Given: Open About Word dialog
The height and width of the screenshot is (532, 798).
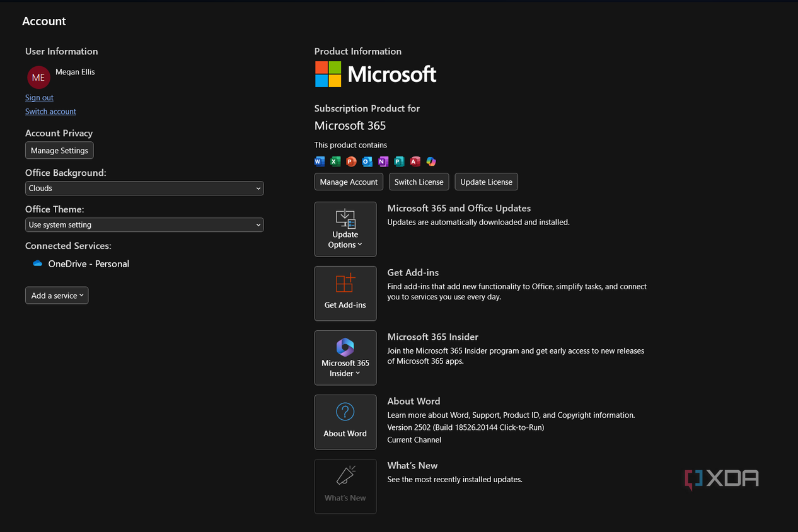Looking at the screenshot, I should point(345,422).
